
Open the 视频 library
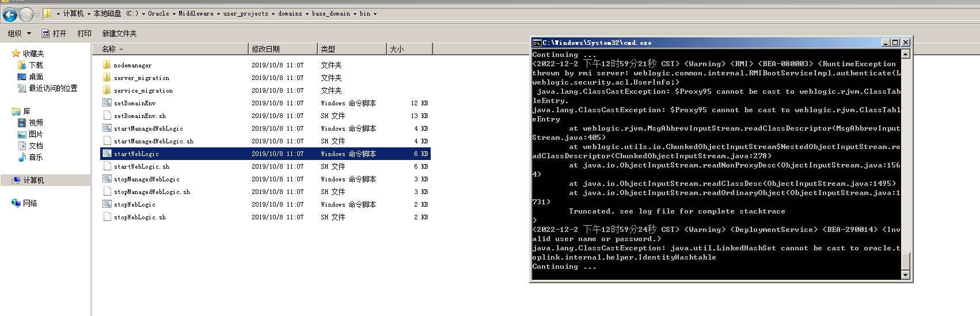(x=36, y=123)
